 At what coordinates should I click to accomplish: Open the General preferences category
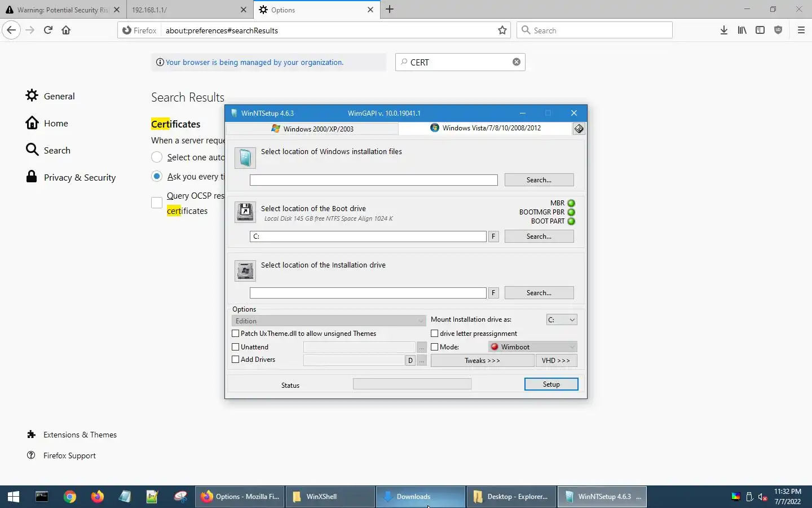pos(50,96)
